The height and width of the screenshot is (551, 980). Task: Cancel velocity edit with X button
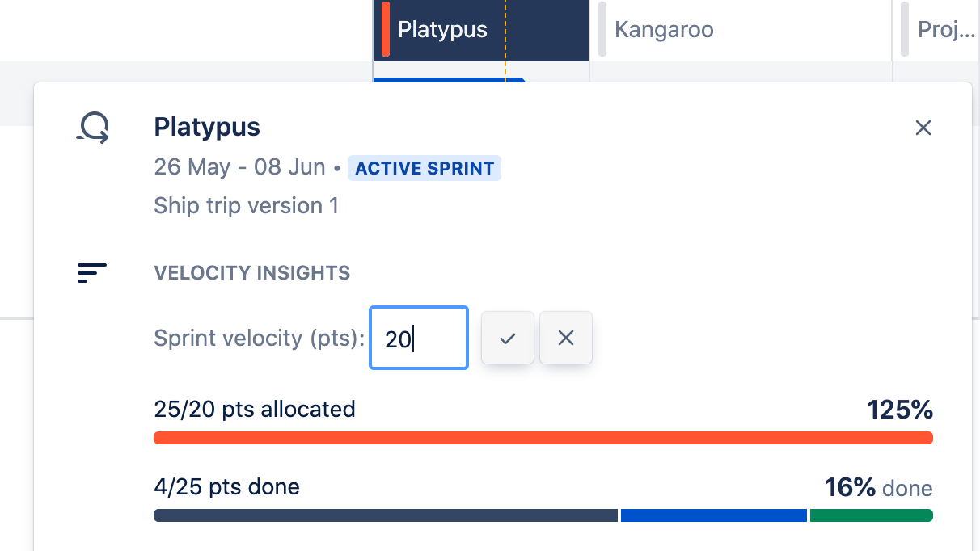[x=565, y=338]
